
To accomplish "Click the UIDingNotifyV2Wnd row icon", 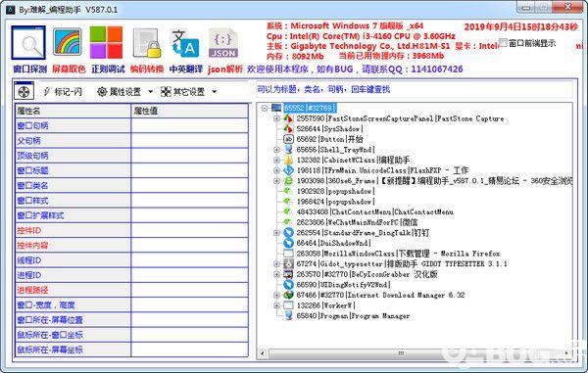I will pos(288,285).
